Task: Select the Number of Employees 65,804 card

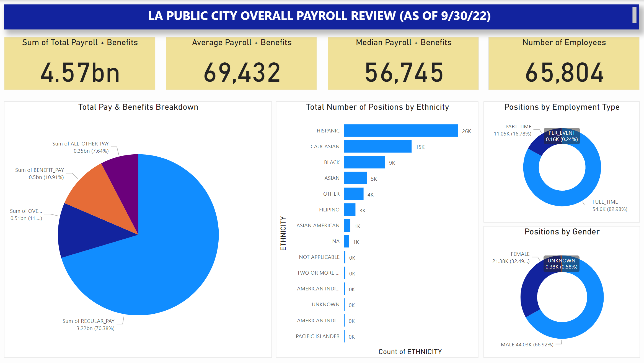Action: [564, 63]
